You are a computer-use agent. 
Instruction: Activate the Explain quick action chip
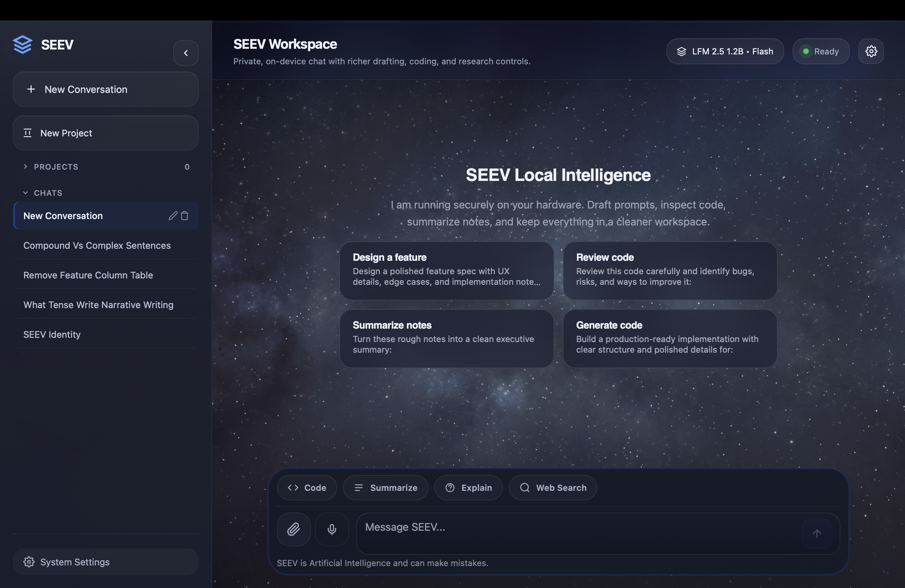point(468,488)
